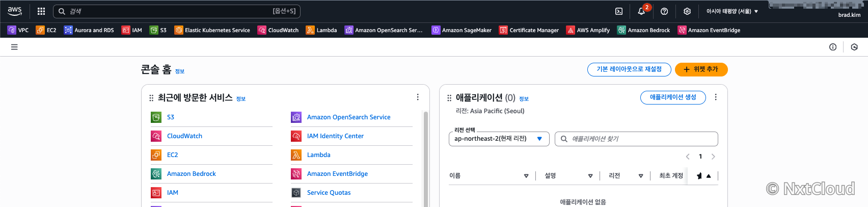Open the Asia Pacific (Seoul) region selector
The width and height of the screenshot is (868, 207).
click(x=732, y=11)
